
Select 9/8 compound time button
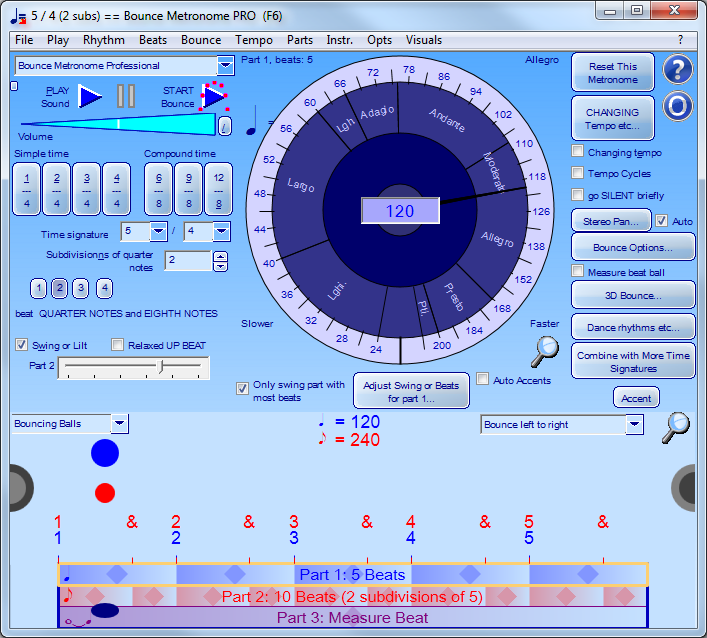(x=188, y=189)
